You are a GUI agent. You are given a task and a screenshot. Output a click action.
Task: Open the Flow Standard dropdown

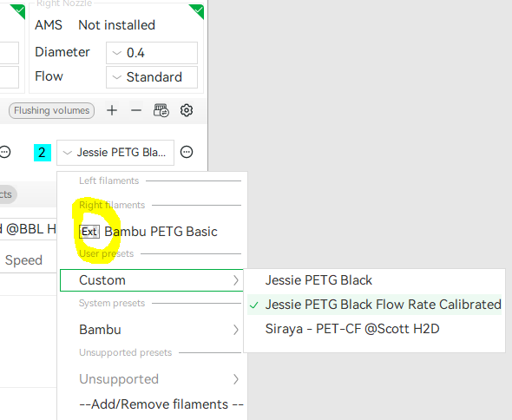(x=152, y=77)
